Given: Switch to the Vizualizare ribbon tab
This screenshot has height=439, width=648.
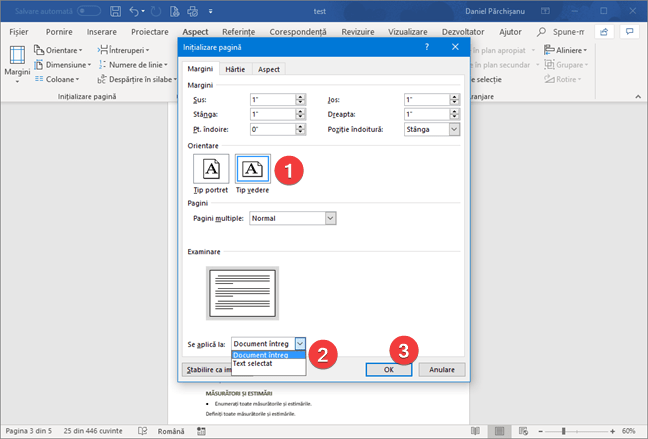Looking at the screenshot, I should pos(407,32).
